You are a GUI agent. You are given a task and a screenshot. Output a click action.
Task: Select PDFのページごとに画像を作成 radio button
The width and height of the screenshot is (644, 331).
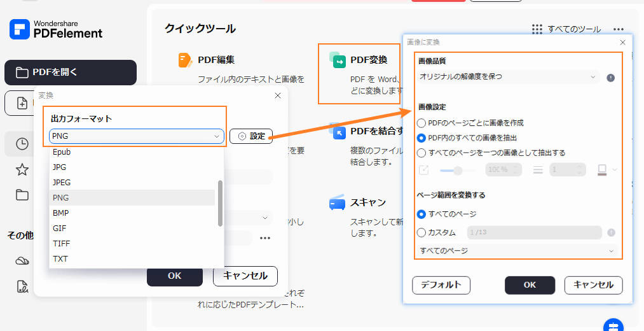tap(421, 123)
